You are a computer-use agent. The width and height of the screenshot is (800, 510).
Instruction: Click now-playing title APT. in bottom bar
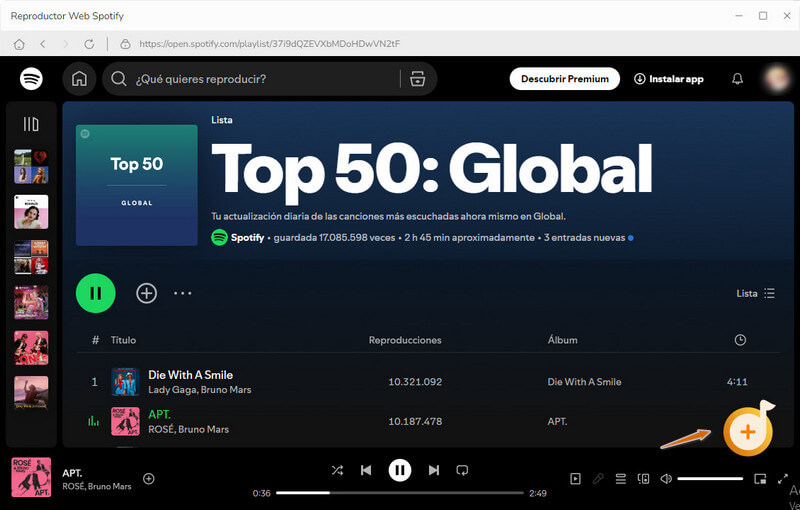click(x=72, y=473)
